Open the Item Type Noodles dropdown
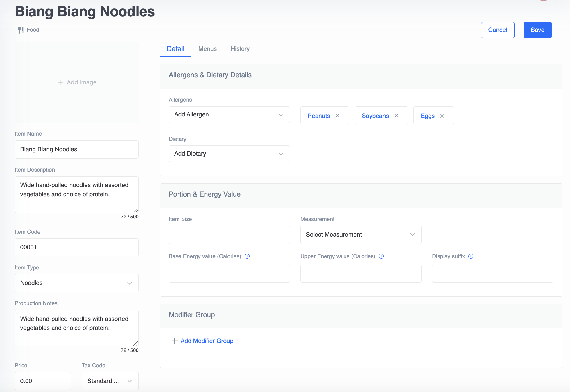 (x=77, y=283)
